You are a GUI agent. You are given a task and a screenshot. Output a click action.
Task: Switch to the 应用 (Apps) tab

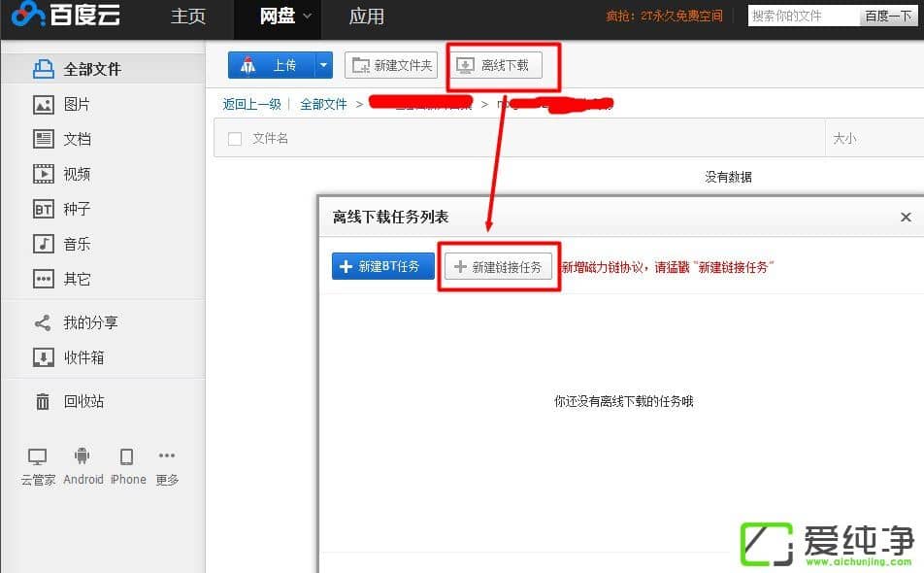pyautogui.click(x=366, y=17)
